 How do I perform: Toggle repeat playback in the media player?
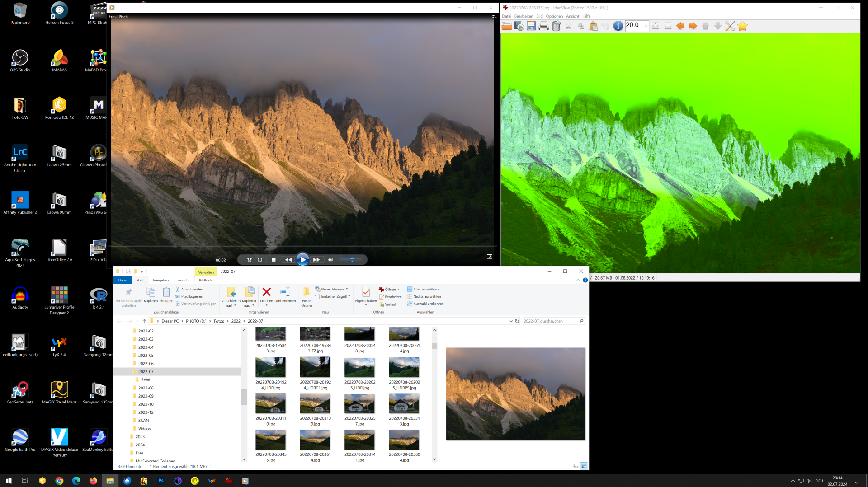coord(259,259)
